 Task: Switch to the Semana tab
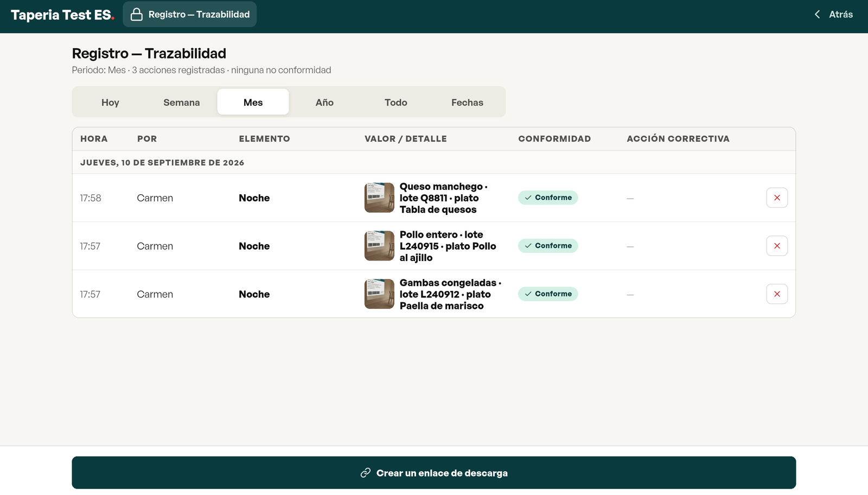[182, 102]
